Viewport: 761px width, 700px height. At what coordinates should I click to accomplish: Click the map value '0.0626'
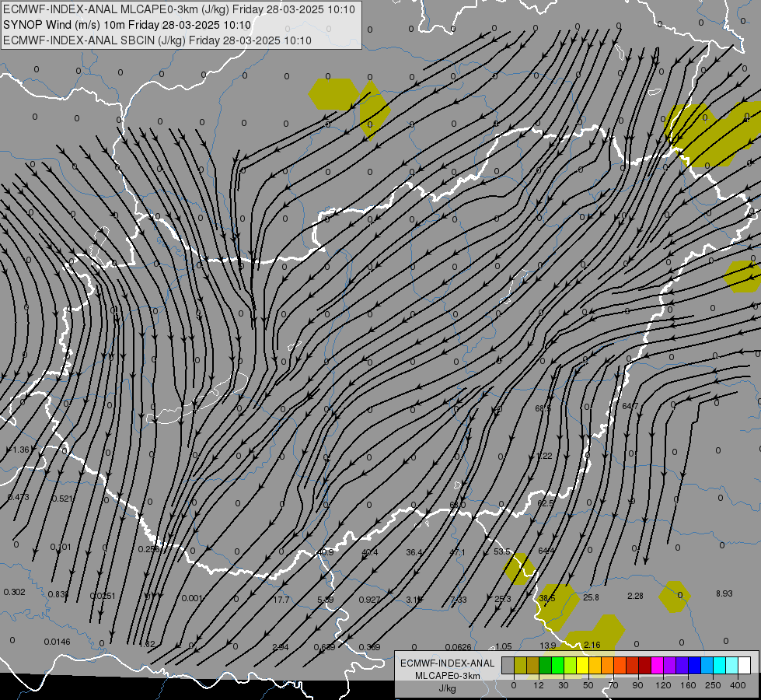point(458,647)
